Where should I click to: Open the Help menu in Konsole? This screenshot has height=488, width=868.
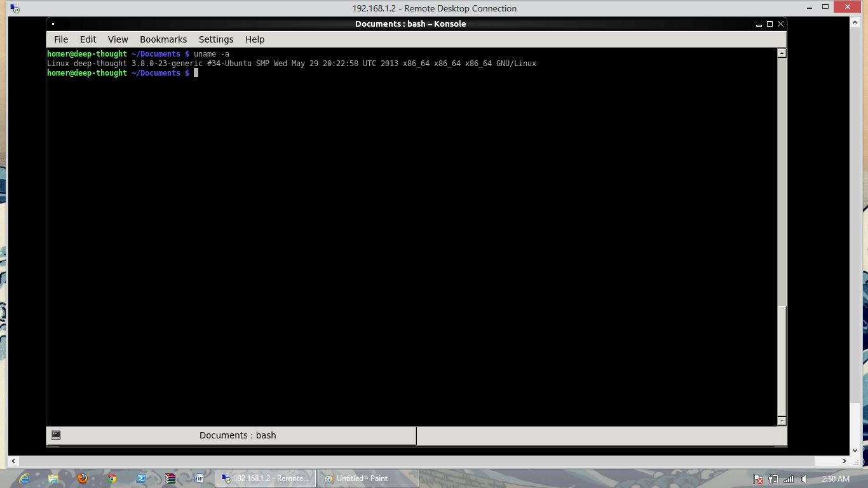click(x=255, y=39)
